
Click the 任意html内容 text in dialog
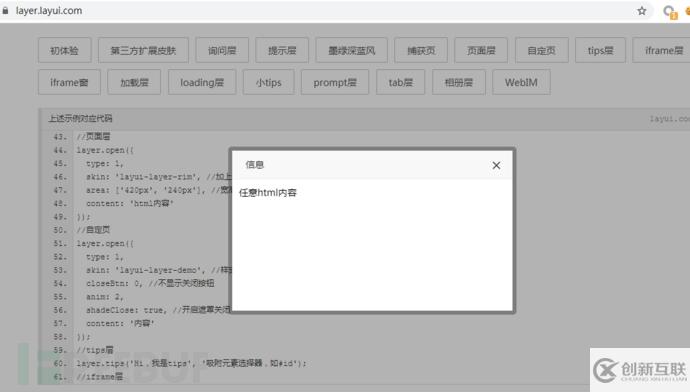pos(268,193)
